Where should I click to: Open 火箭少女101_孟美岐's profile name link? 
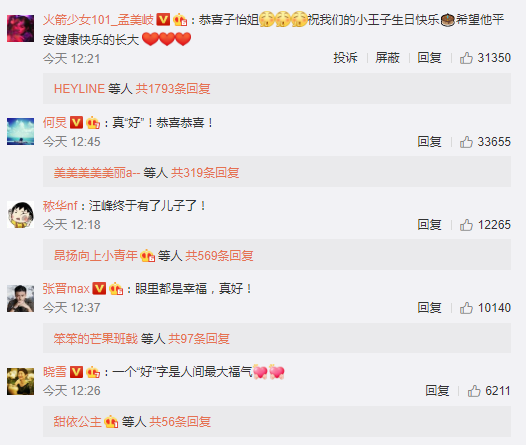[x=98, y=20]
